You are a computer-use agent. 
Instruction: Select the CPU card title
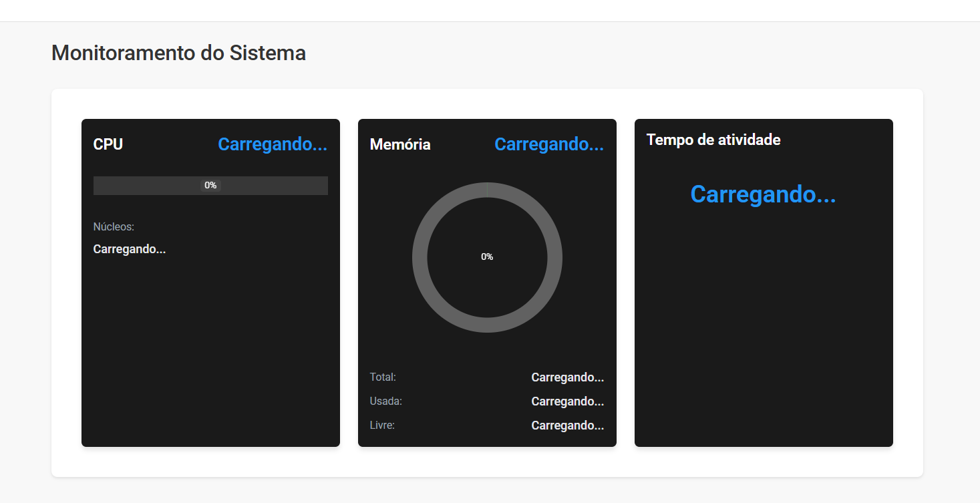click(x=108, y=144)
